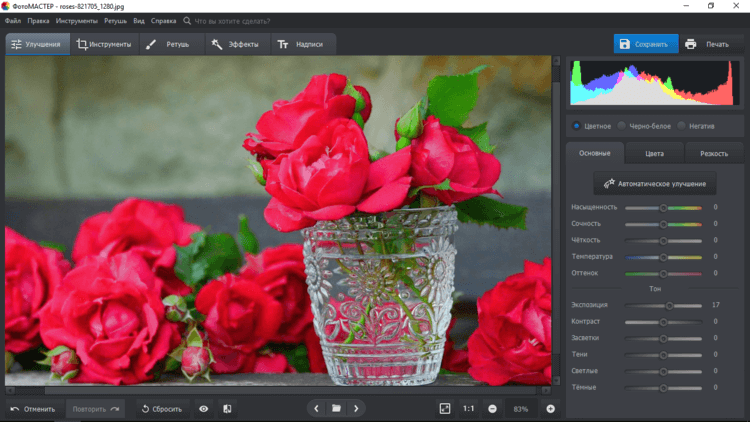Open the folder browse icon

(336, 409)
